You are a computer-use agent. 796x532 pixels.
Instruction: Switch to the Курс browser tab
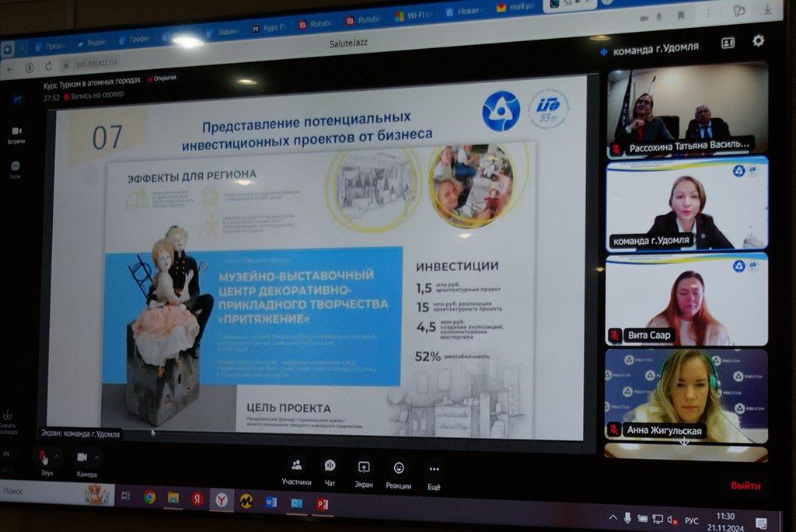pos(270,29)
